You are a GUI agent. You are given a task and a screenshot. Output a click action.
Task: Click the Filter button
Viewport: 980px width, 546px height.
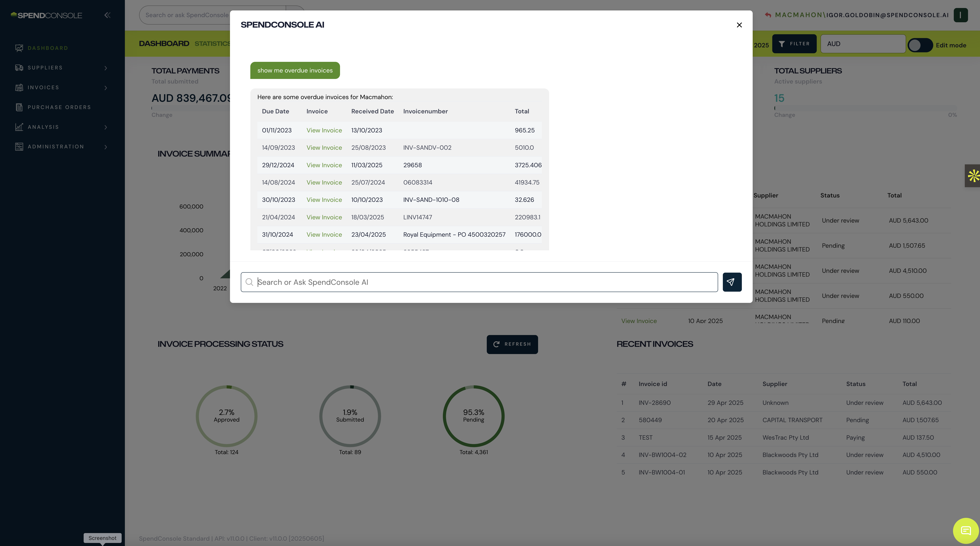pos(794,44)
